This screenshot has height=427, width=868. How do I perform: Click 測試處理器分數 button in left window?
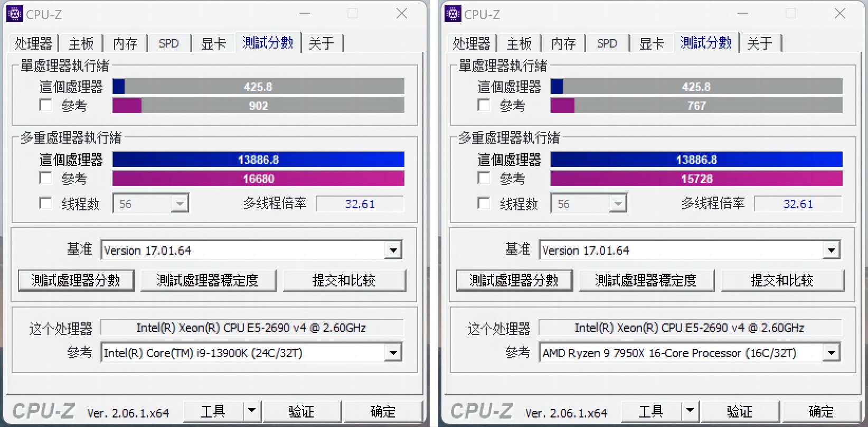pyautogui.click(x=76, y=280)
